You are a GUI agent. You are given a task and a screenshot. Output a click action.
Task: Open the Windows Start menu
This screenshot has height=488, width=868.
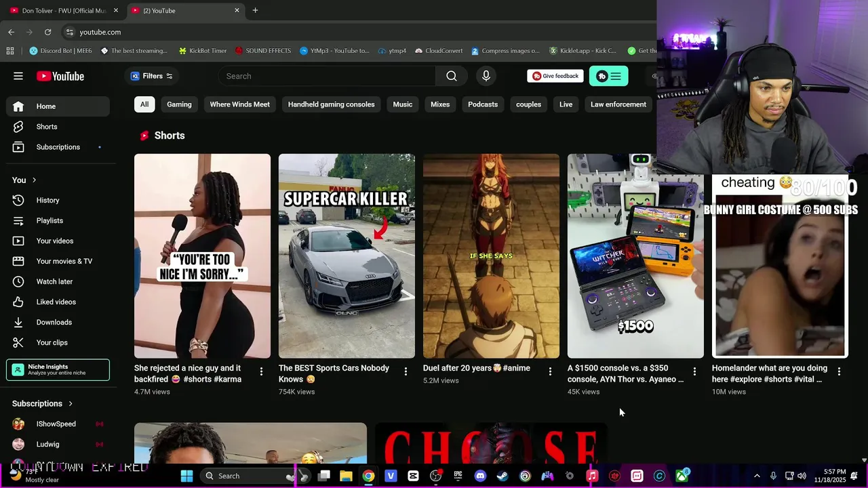(186, 476)
